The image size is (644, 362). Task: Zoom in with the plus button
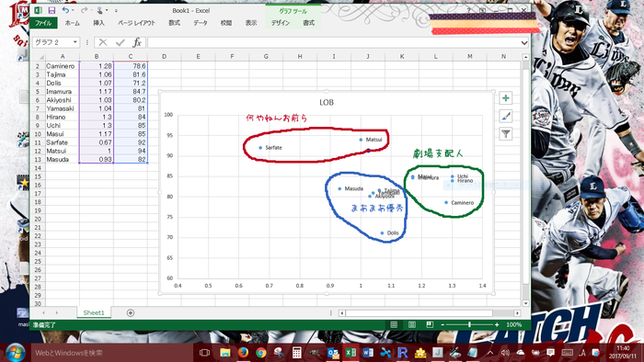(x=497, y=324)
